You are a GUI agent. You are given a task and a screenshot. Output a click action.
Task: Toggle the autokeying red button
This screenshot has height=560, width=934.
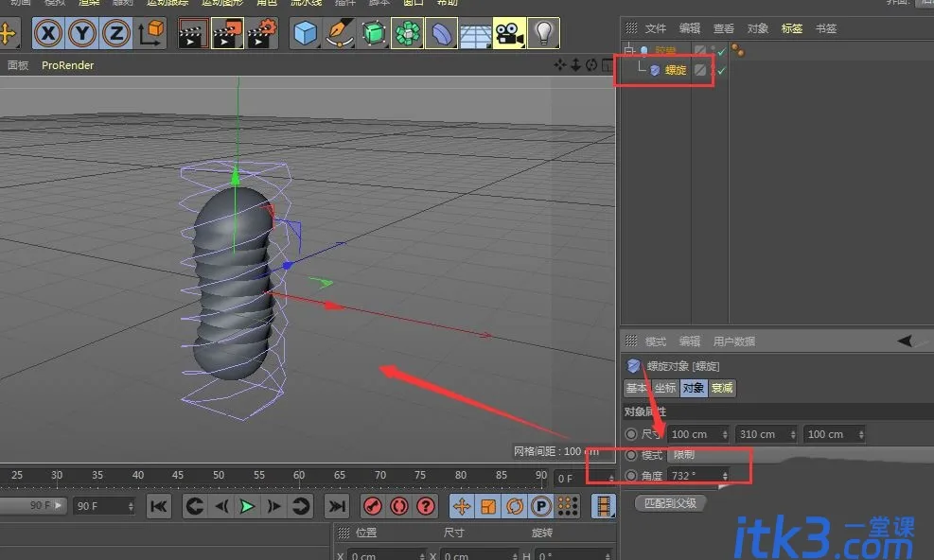pyautogui.click(x=399, y=506)
